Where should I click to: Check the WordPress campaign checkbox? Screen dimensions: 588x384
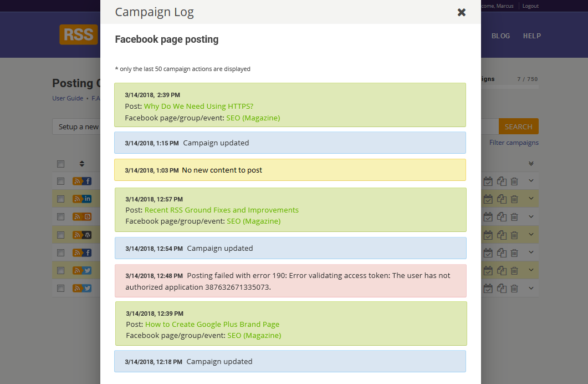pyautogui.click(x=61, y=235)
